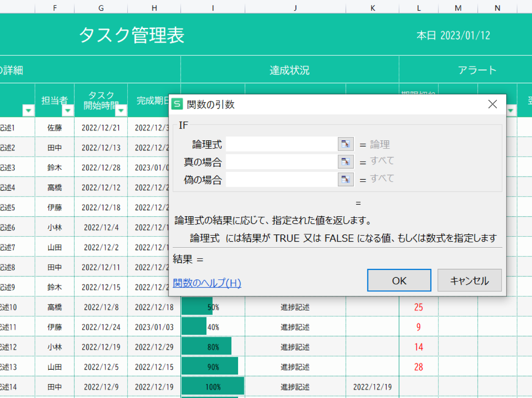Click the 山田 cell in the 2022/12/2 row

point(55,247)
